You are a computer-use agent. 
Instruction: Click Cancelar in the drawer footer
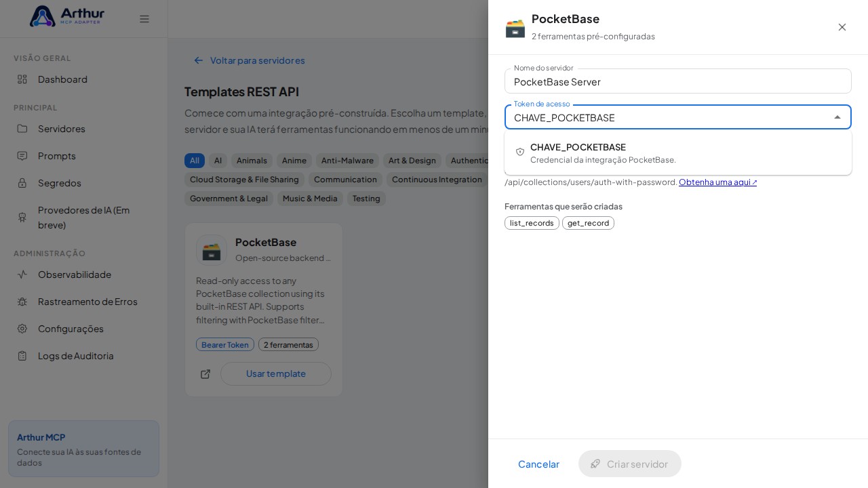538,464
